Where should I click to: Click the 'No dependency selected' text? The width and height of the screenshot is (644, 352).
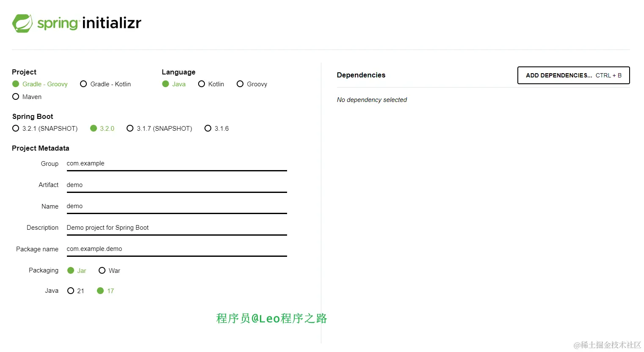point(372,100)
